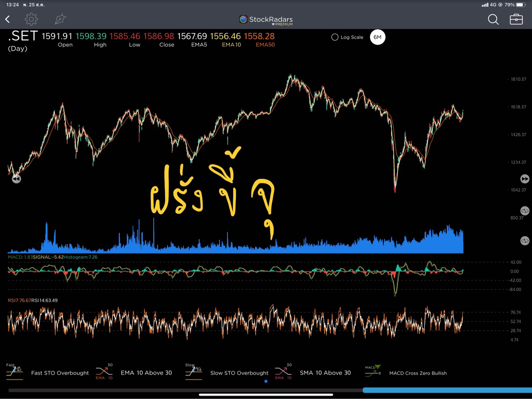This screenshot has height=399, width=532.
Task: Tap fast-forward button on chart's right edge
Action: pos(525,179)
